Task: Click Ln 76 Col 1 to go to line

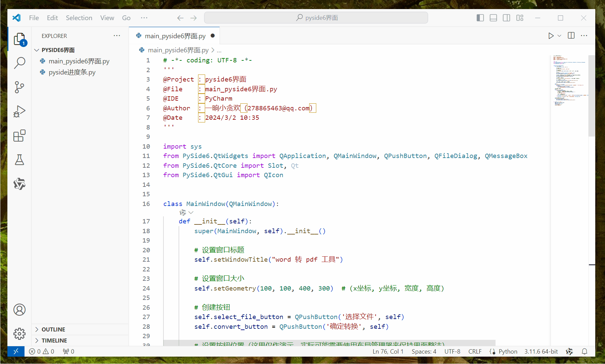Action: click(388, 351)
